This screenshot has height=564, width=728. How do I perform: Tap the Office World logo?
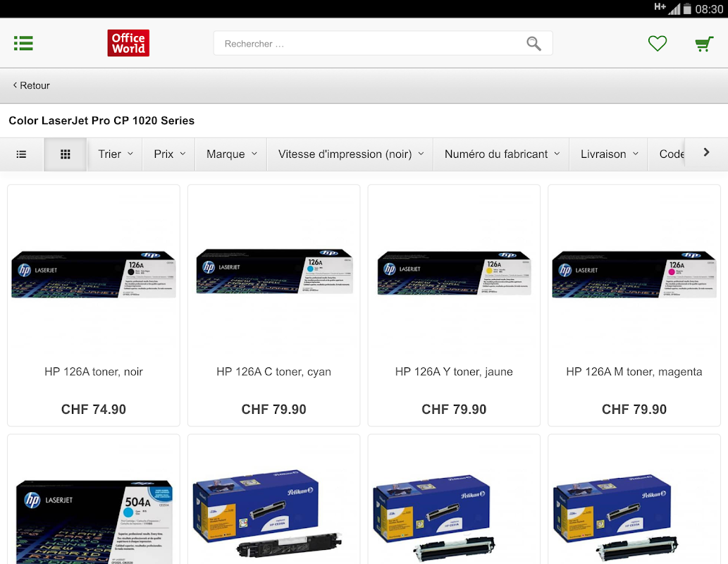coord(128,43)
